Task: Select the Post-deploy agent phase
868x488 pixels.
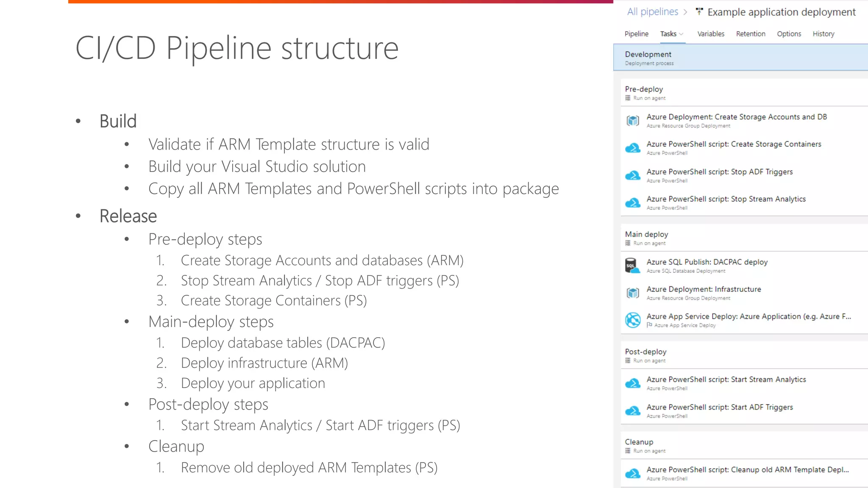Action: [x=744, y=355]
